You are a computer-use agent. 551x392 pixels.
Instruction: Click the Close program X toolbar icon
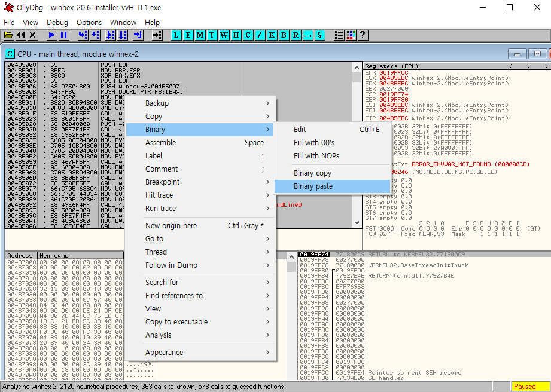point(33,35)
